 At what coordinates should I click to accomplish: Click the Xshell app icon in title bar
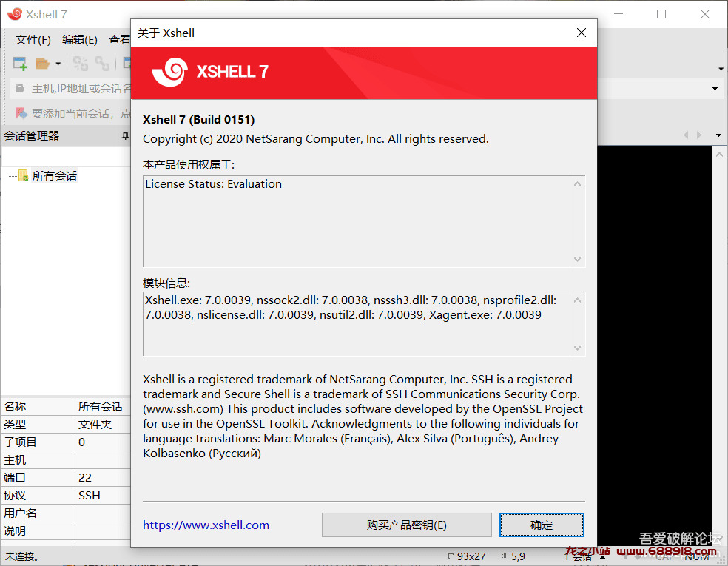coord(14,14)
